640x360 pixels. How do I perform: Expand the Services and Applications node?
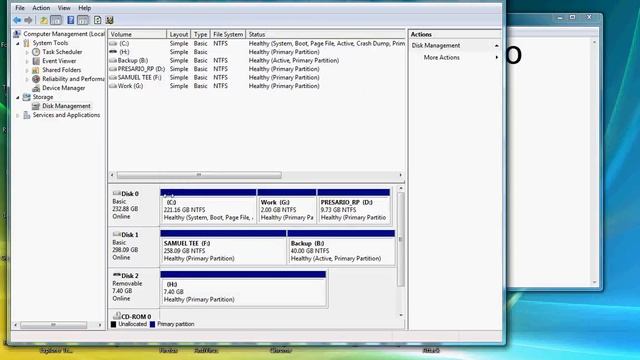tap(18, 116)
